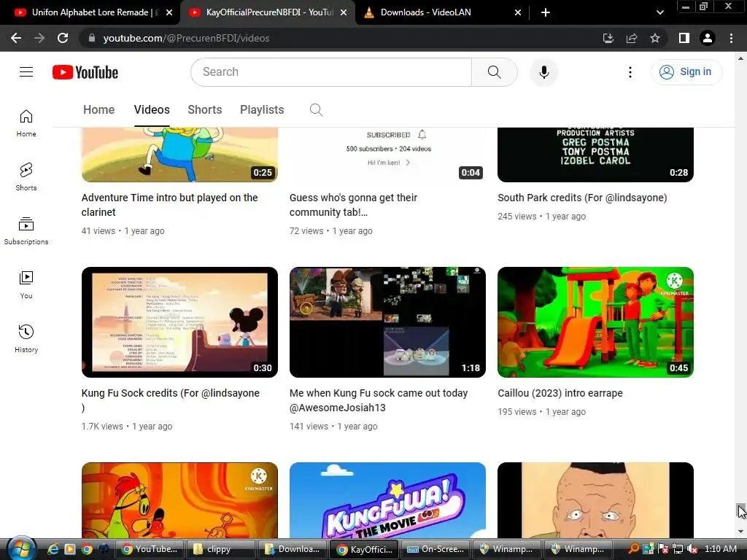Open the three-dot settings menu on YouTube
This screenshot has width=747, height=560.
(630, 72)
